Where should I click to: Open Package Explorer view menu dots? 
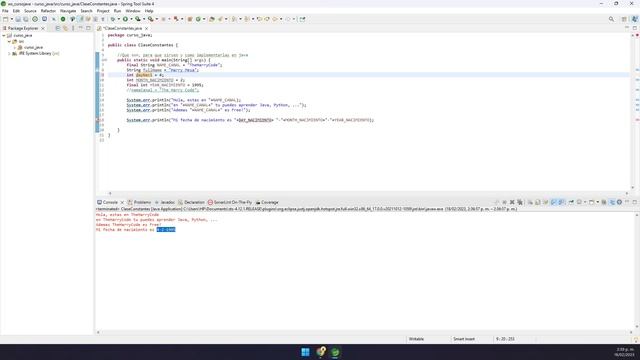tap(73, 28)
